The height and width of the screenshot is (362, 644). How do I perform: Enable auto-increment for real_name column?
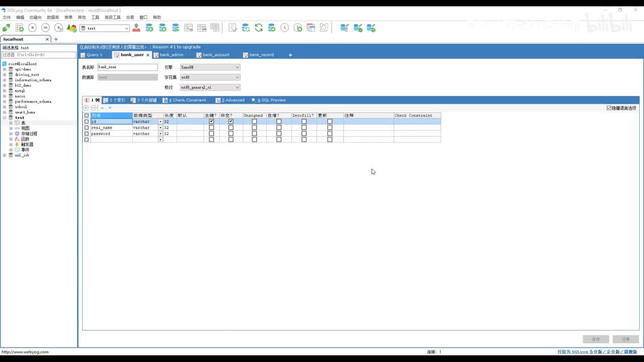pyautogui.click(x=279, y=128)
